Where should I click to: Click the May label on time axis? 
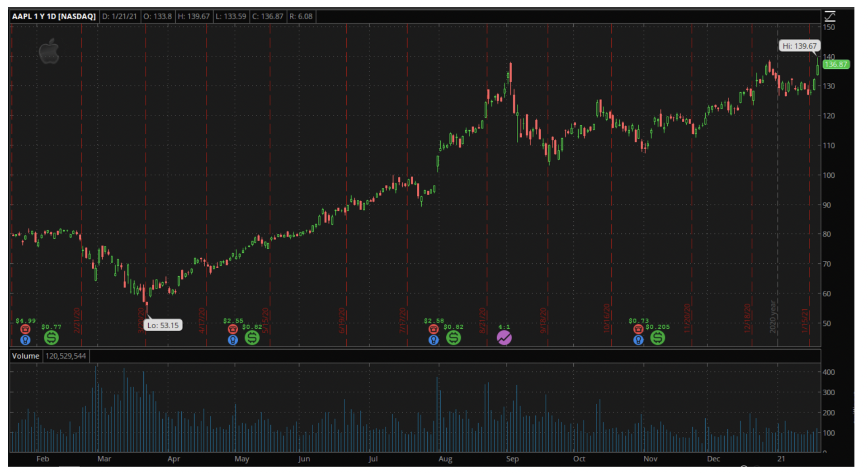point(242,459)
